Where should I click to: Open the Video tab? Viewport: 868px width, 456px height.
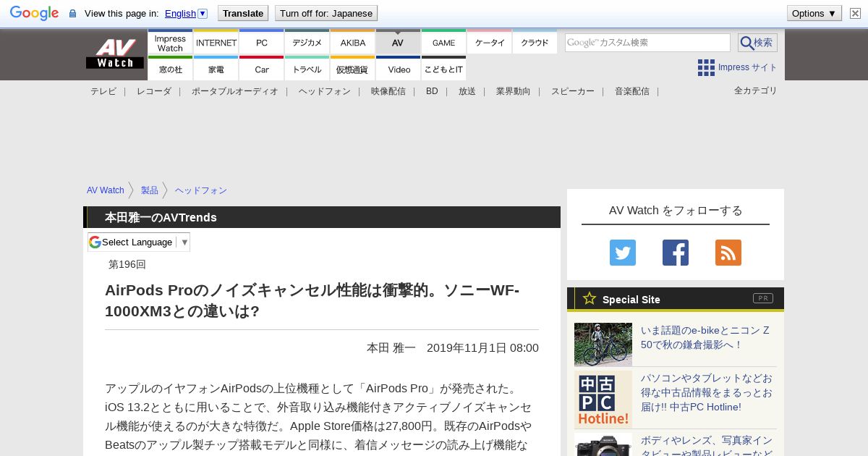tap(399, 69)
